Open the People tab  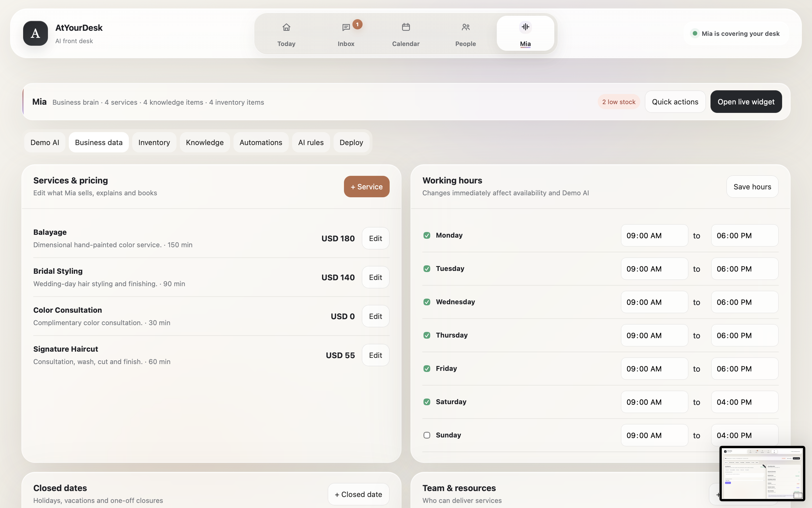point(465,33)
